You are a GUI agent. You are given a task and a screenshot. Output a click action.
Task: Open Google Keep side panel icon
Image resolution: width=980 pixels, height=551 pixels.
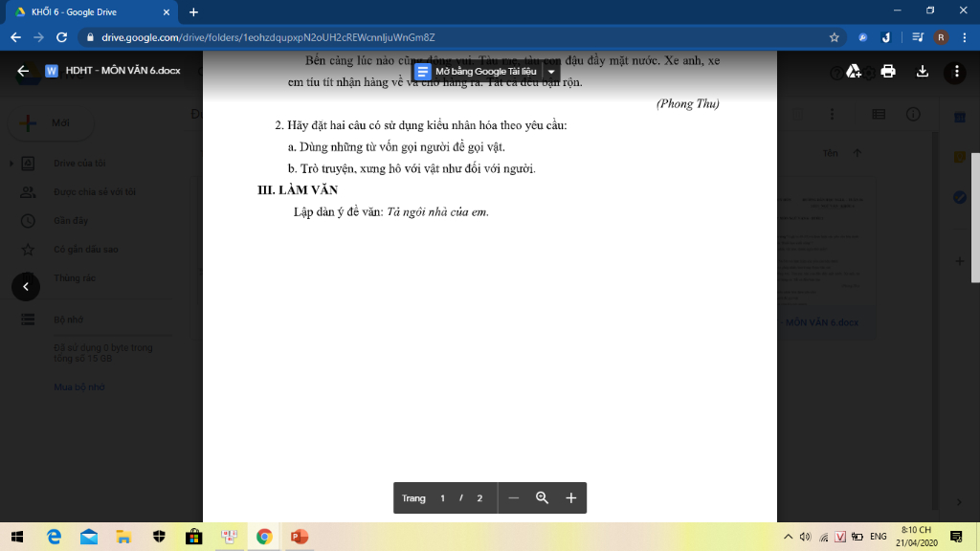(x=960, y=158)
